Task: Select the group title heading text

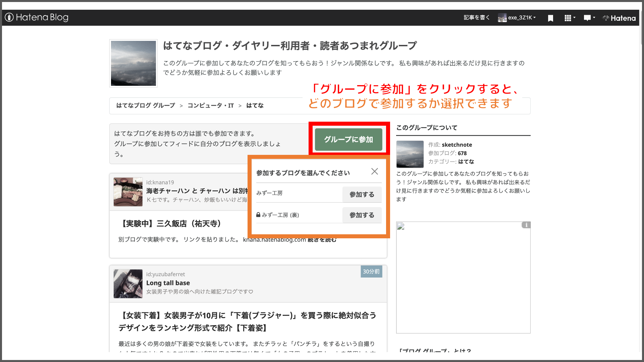Action: tap(290, 46)
